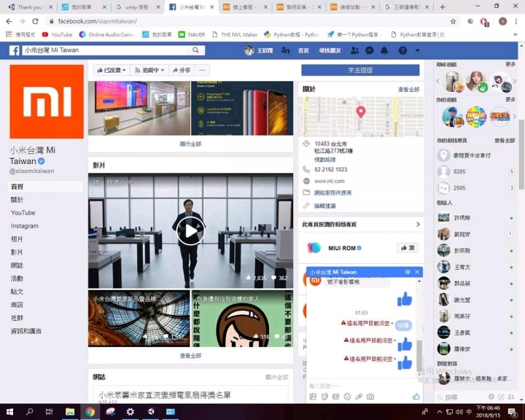525x420 pixels.
Task: Play the featured video
Action: [x=190, y=230]
